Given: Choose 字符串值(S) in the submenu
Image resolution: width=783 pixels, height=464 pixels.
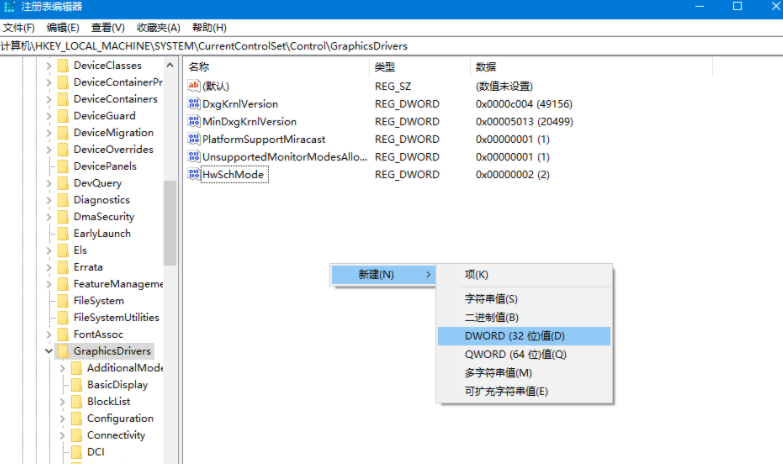Looking at the screenshot, I should (524, 299).
